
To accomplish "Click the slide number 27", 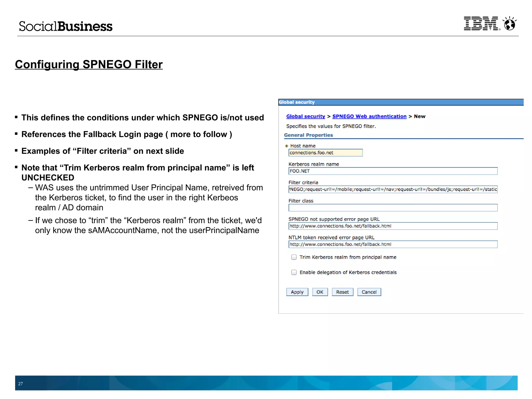I will pyautogui.click(x=21, y=384).
